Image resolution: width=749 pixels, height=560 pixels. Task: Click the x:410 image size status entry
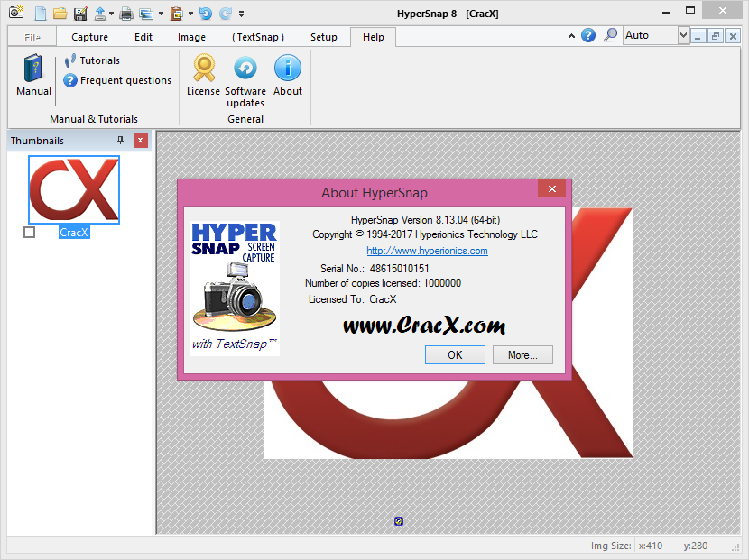click(x=651, y=546)
